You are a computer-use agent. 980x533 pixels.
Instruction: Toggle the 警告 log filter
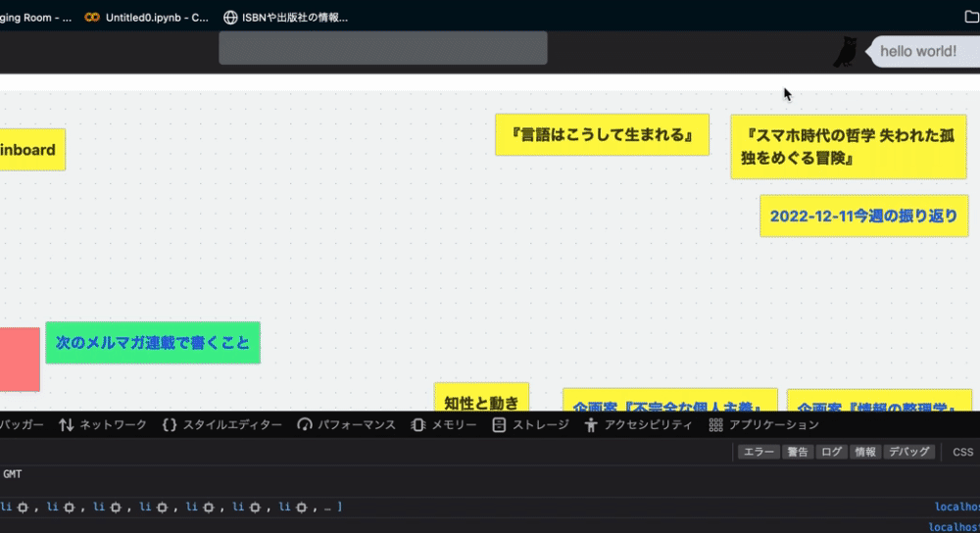798,452
